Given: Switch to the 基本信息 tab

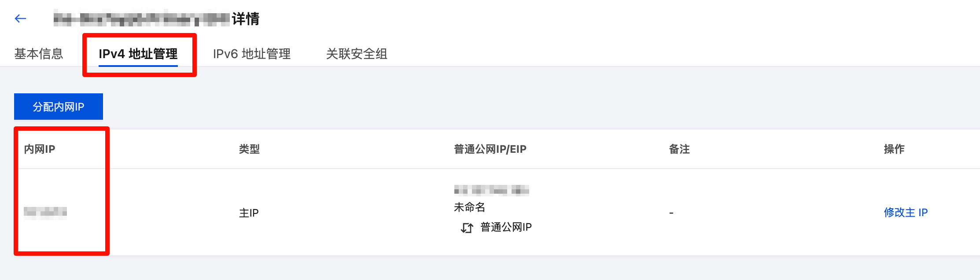Looking at the screenshot, I should pos(39,54).
